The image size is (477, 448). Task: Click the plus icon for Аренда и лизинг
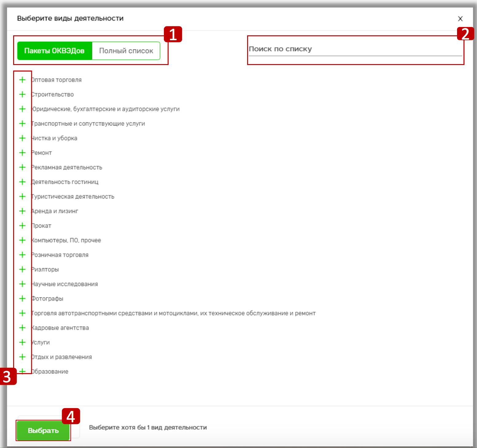point(22,211)
